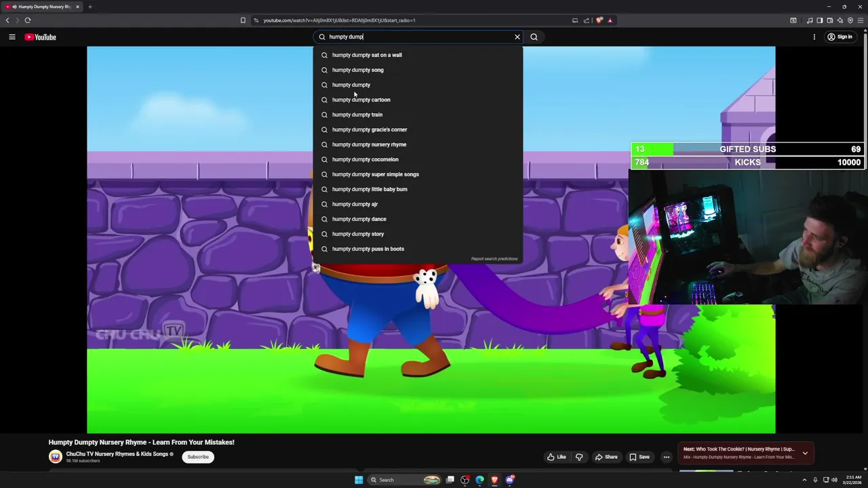868x488 pixels.
Task: Choose suggestion 'humpty dumpty cartoon'
Action: [418, 100]
